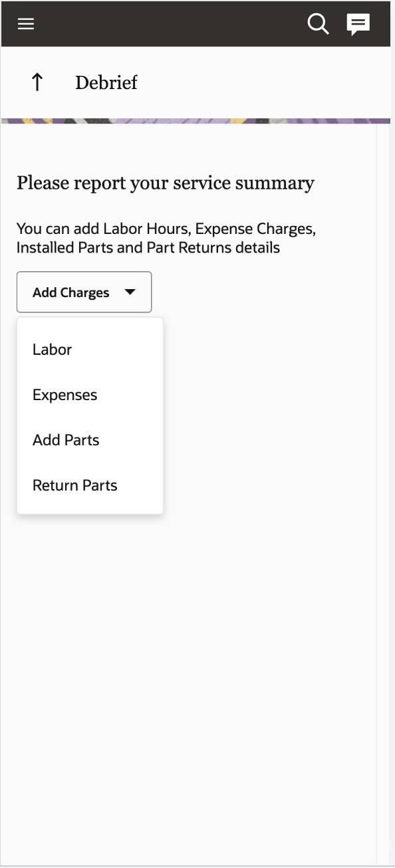Click the search magnifier icon
The image size is (395, 868).
click(319, 25)
